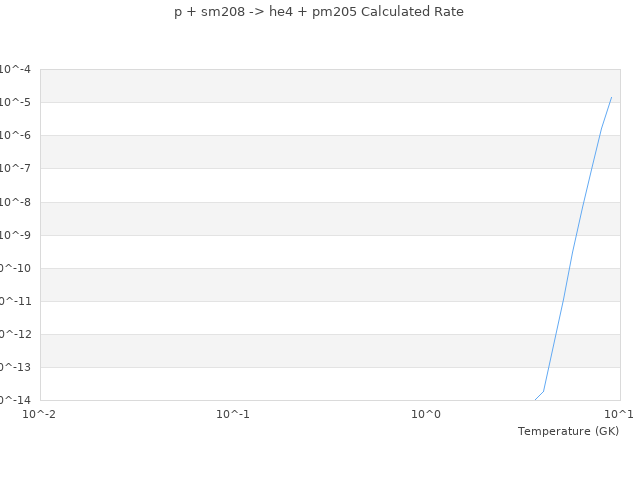The height and width of the screenshot is (480, 640).
Task: Click the 10^-4 y-axis tick label
Action: [16, 69]
